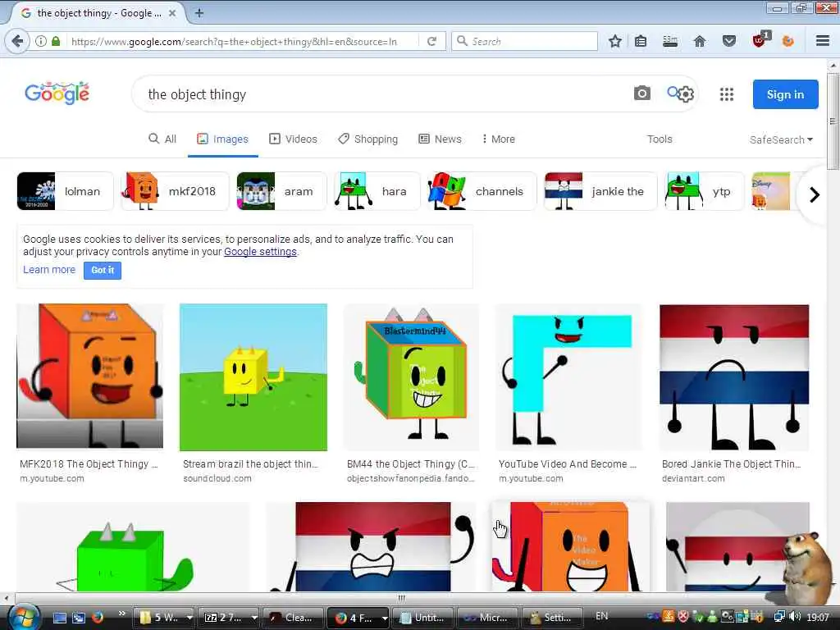Go to the Firefox home page icon
This screenshot has height=630, width=840.
pyautogui.click(x=699, y=41)
